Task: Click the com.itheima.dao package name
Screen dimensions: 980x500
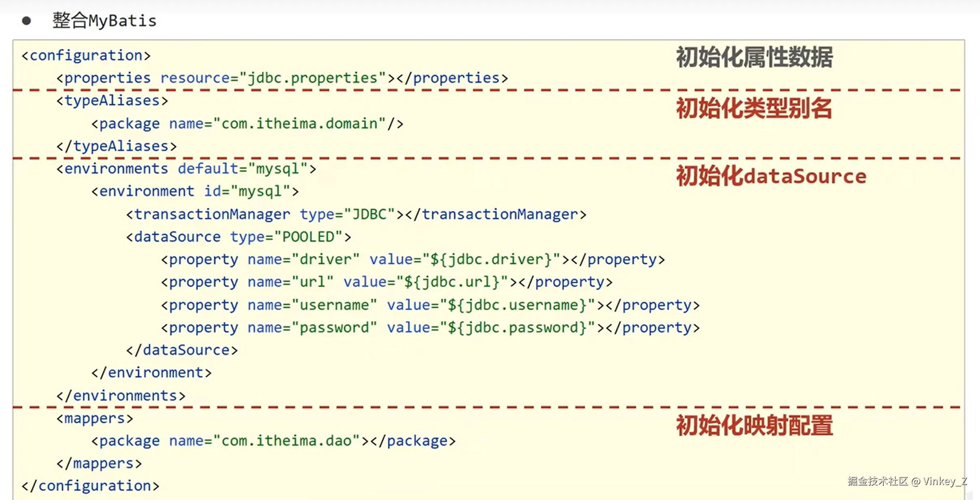Action: 286,441
